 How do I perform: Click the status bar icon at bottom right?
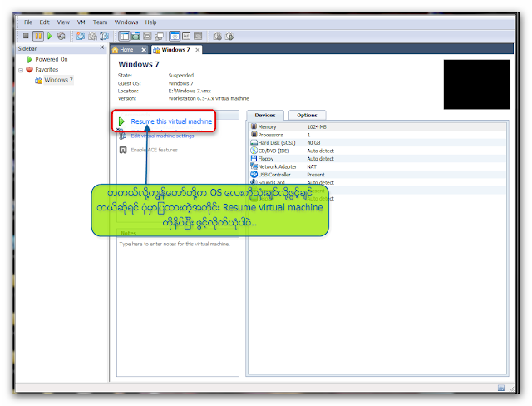coord(500,388)
